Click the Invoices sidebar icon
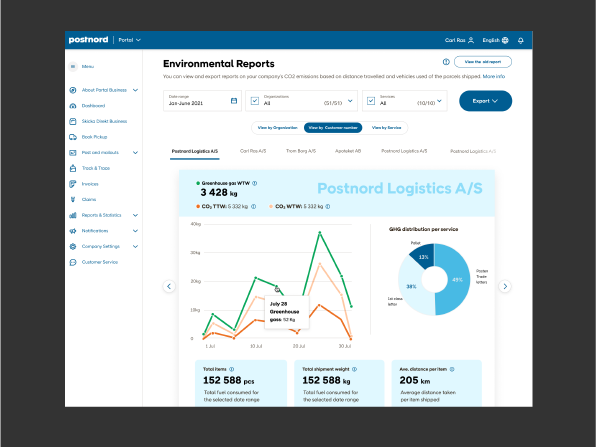Image resolution: width=597 pixels, height=447 pixels. coord(73,184)
